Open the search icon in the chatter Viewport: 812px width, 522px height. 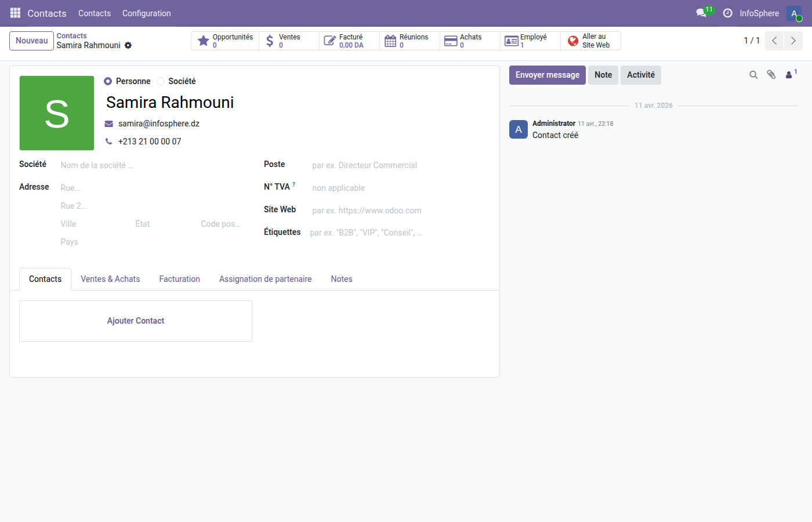click(753, 75)
